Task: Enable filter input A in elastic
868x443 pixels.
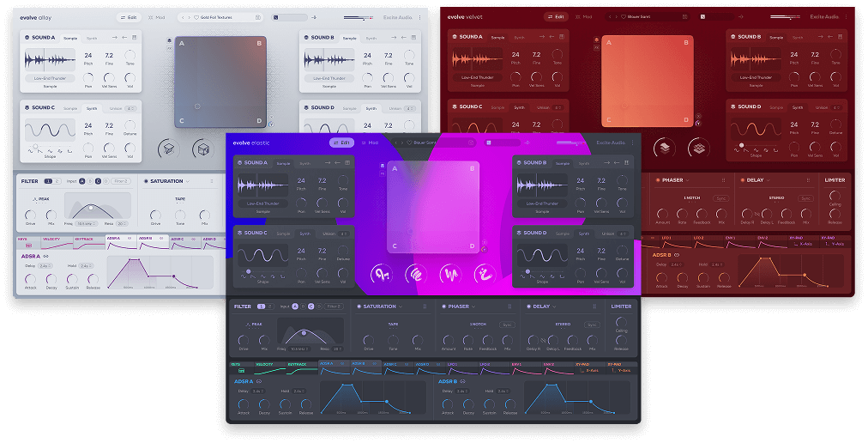Action: point(294,306)
